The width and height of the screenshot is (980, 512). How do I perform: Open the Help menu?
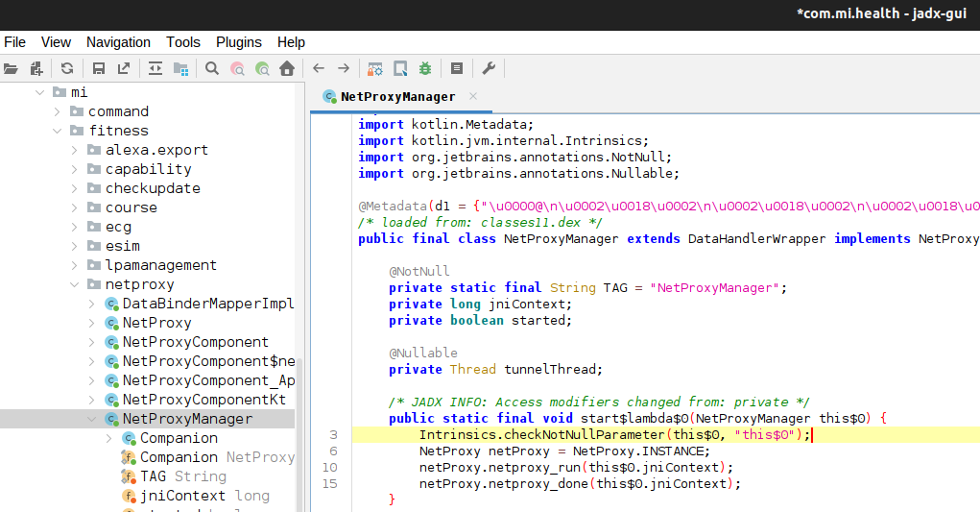[x=291, y=42]
